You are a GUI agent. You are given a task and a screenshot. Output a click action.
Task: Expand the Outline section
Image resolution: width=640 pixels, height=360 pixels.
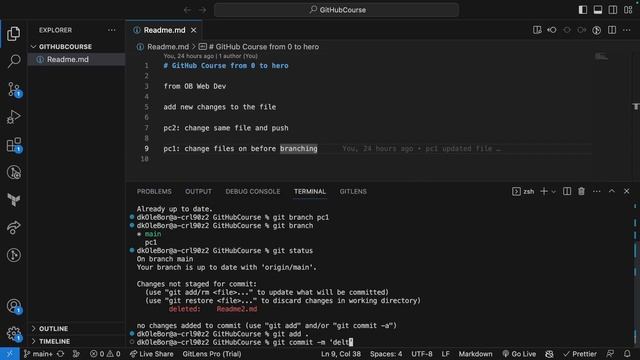(x=53, y=329)
